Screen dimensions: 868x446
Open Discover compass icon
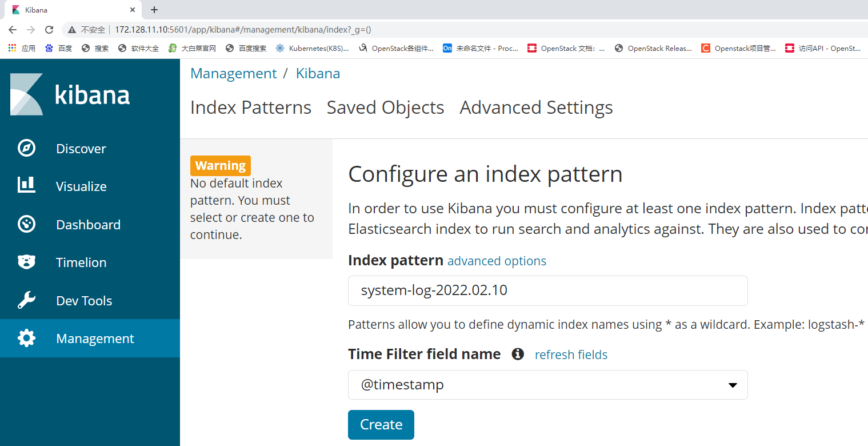pyautogui.click(x=26, y=148)
